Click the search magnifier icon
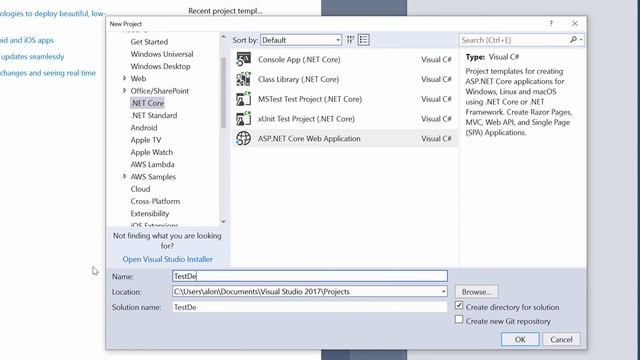 (x=573, y=40)
